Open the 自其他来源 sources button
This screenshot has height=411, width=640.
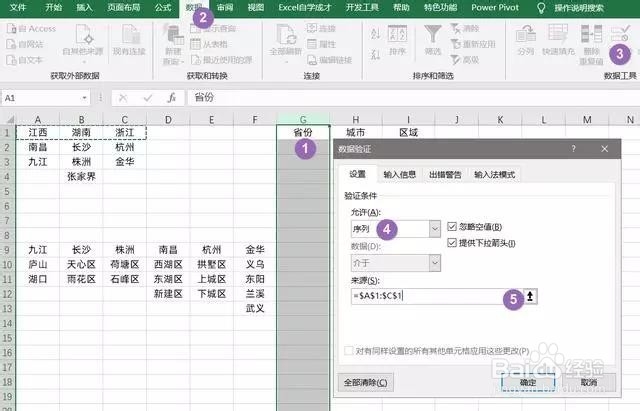pos(83,41)
